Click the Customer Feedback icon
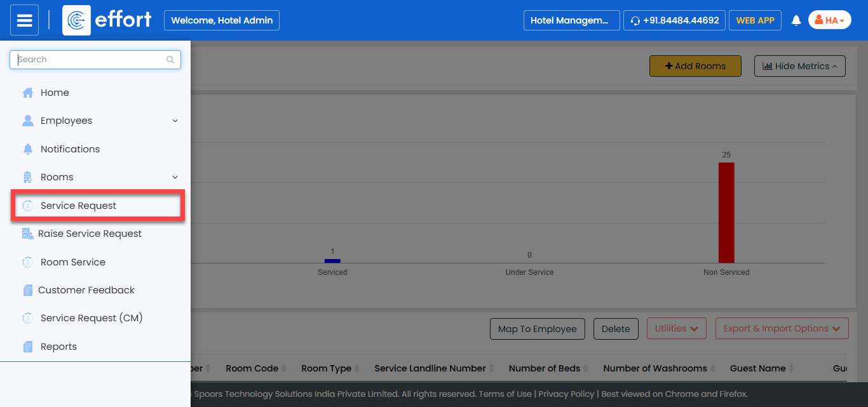The width and height of the screenshot is (868, 407). [28, 290]
